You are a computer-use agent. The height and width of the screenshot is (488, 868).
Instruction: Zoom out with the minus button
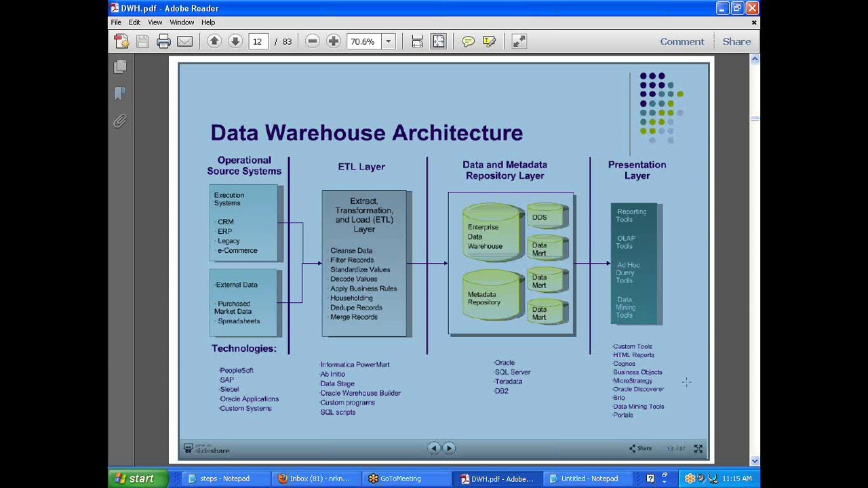coord(312,41)
